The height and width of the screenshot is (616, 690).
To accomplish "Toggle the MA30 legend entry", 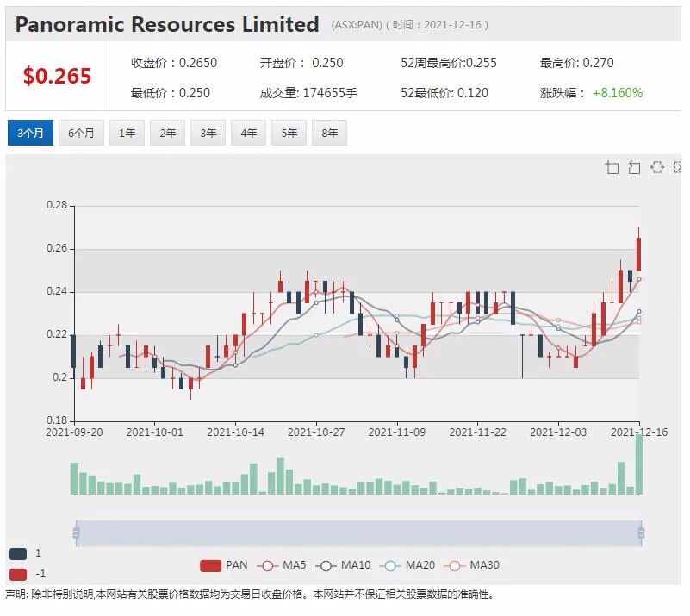I will coord(472,565).
